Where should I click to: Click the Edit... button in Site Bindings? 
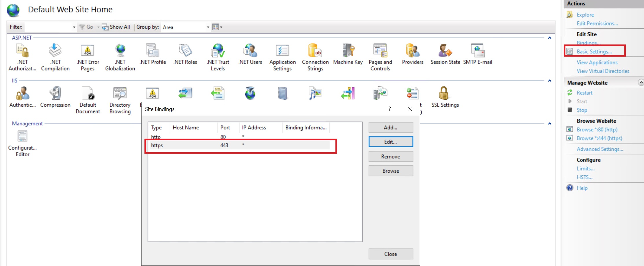pyautogui.click(x=391, y=142)
